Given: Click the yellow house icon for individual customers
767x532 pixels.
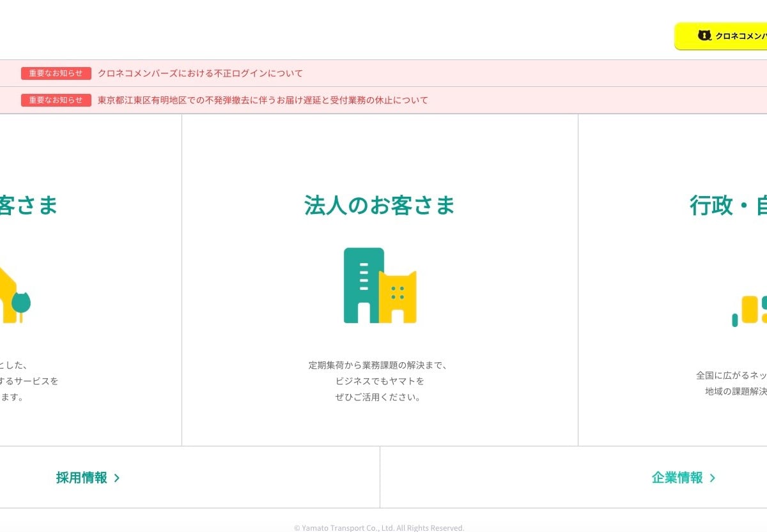Looking at the screenshot, I should 13,295.
